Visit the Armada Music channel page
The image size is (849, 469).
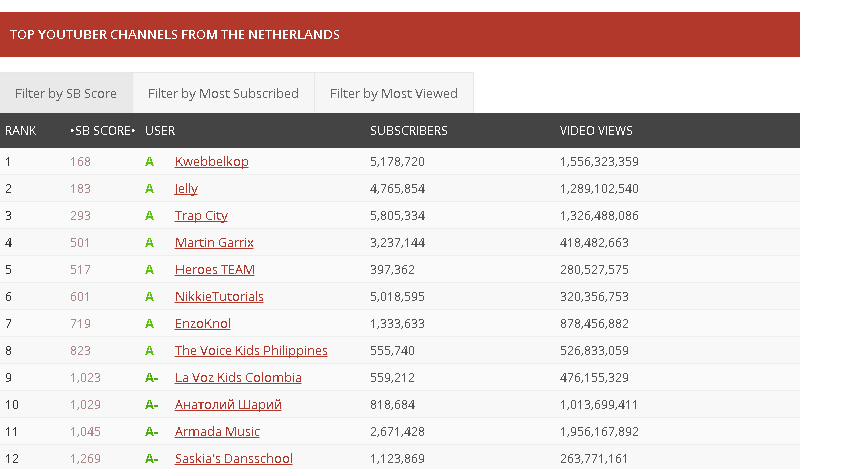pyautogui.click(x=217, y=432)
